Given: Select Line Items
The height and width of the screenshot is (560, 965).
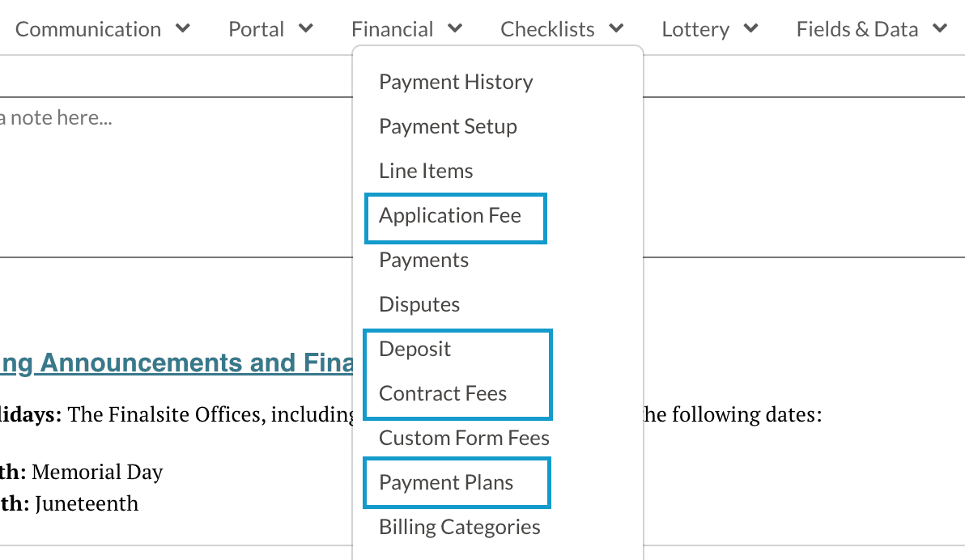Looking at the screenshot, I should coord(426,170).
